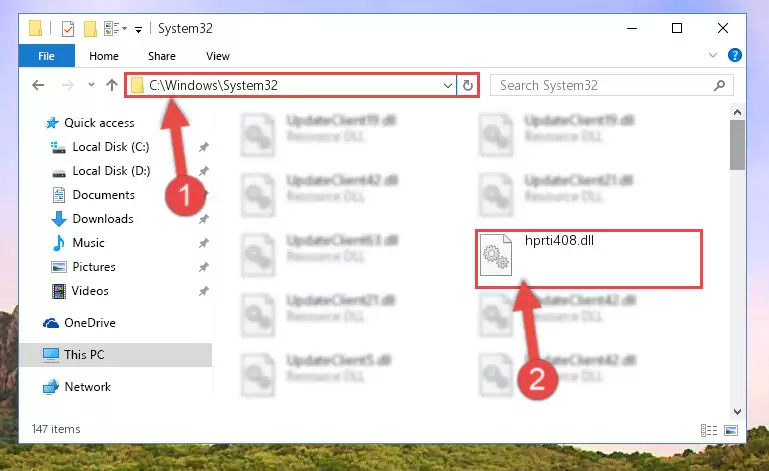The height and width of the screenshot is (471, 769).
Task: Open the File menu tab
Action: pos(47,56)
